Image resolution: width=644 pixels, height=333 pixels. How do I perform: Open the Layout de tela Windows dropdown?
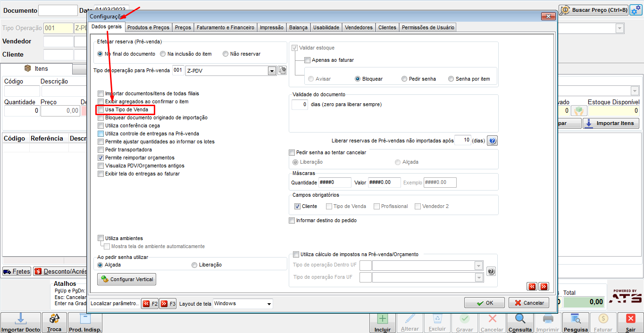coord(269,304)
